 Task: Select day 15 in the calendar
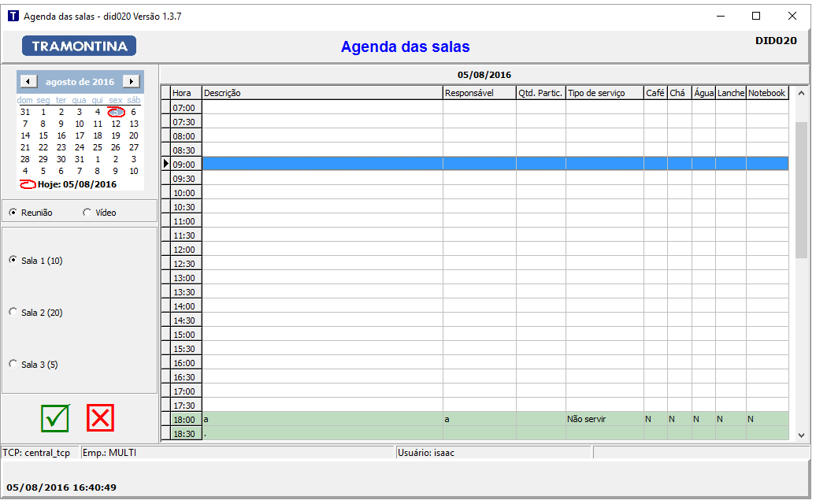coord(43,135)
